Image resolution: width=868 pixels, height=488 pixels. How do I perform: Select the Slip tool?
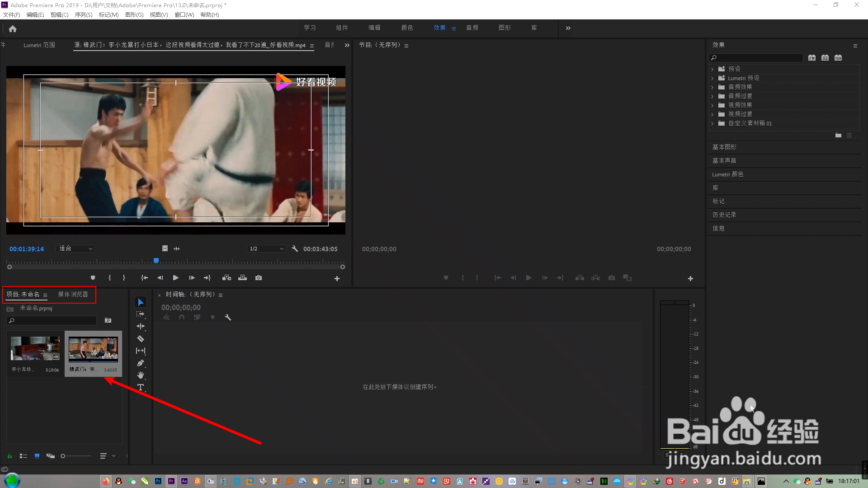tap(141, 351)
